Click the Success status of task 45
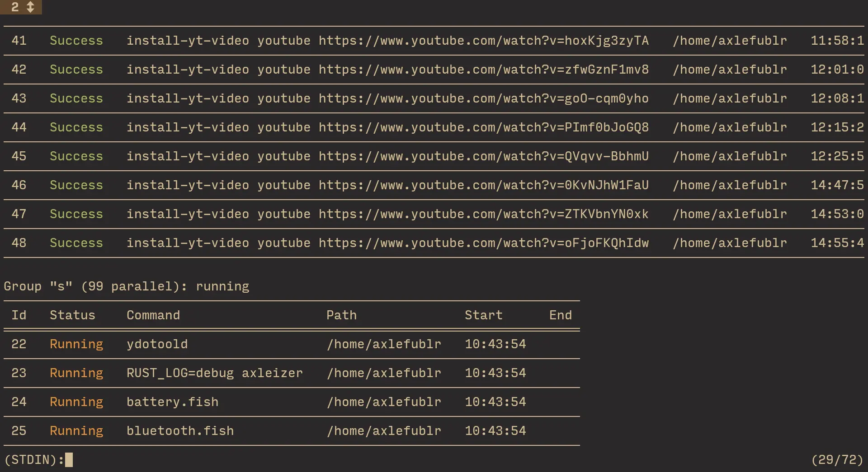Image resolution: width=868 pixels, height=472 pixels. click(x=76, y=156)
